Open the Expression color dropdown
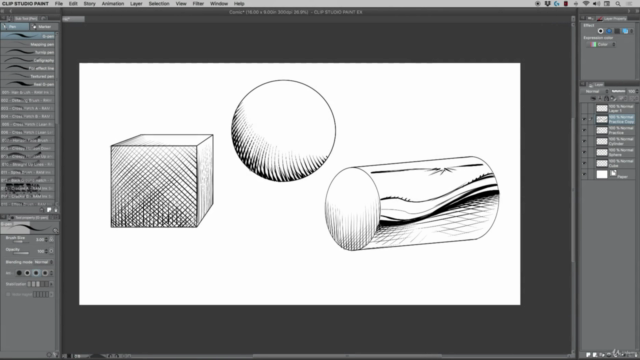This screenshot has width=640, height=360. click(x=601, y=44)
